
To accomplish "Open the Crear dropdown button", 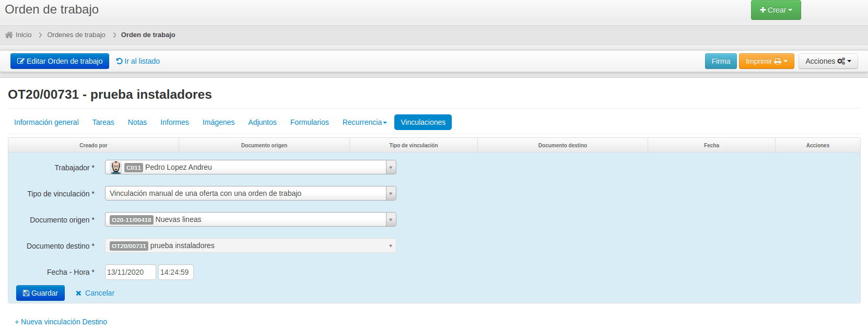I will pyautogui.click(x=776, y=10).
